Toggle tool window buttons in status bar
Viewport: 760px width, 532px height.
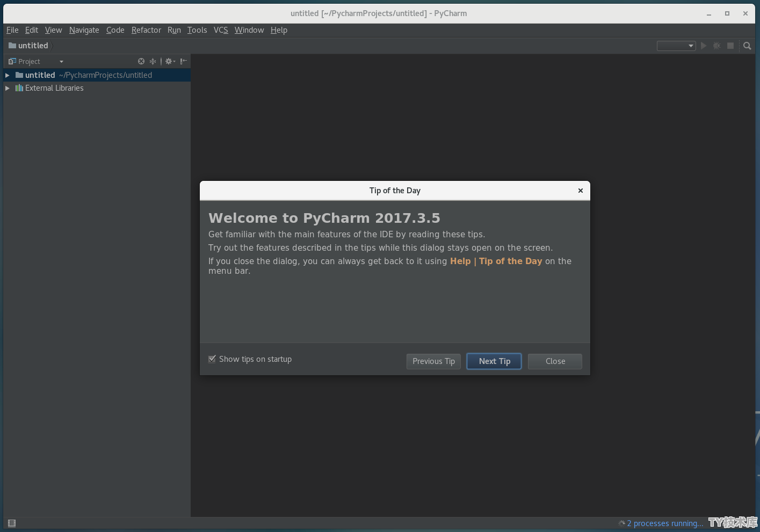[12, 523]
